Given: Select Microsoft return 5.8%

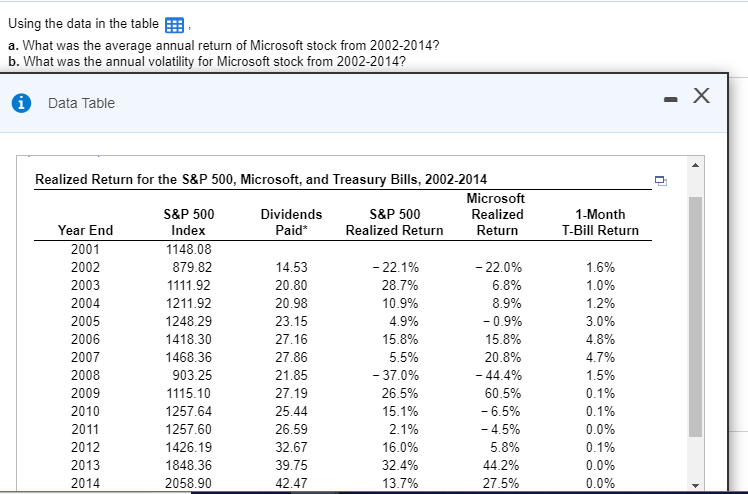Looking at the screenshot, I should click(506, 447).
